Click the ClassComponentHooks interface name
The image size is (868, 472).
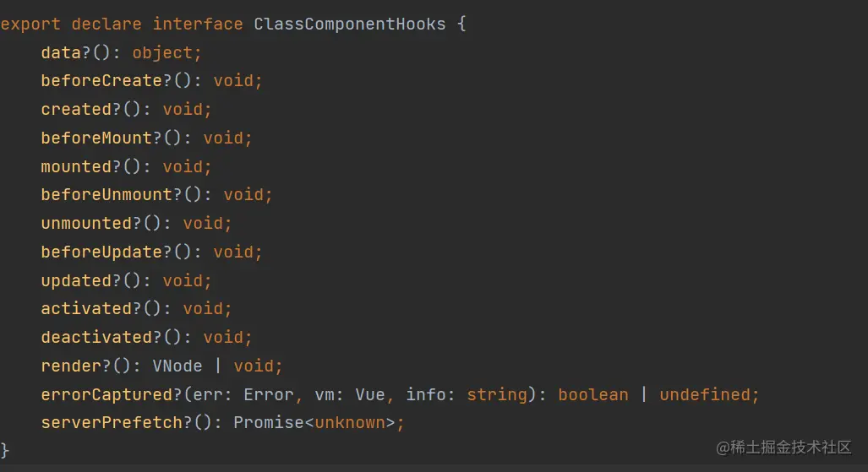pos(349,24)
